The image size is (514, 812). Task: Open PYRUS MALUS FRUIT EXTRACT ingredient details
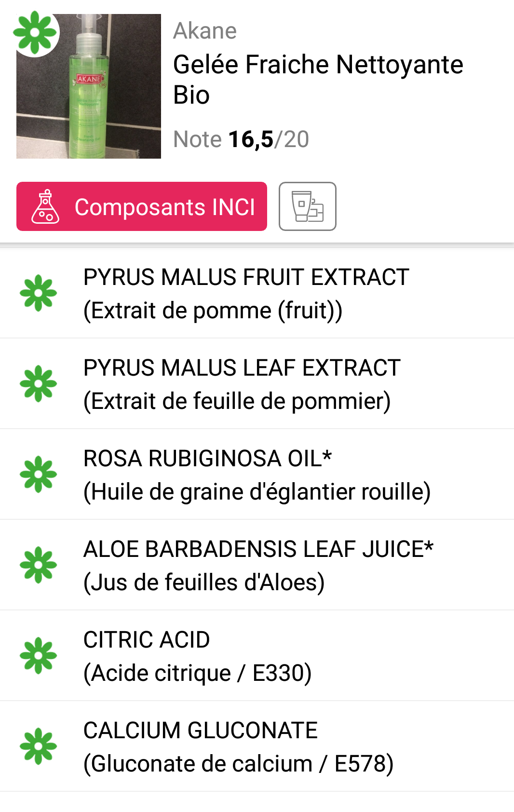pyautogui.click(x=246, y=293)
